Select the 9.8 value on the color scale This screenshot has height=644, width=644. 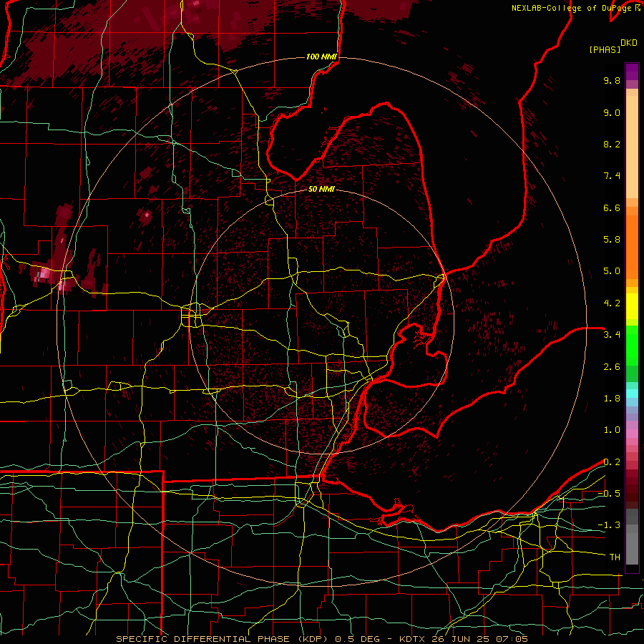tap(612, 80)
